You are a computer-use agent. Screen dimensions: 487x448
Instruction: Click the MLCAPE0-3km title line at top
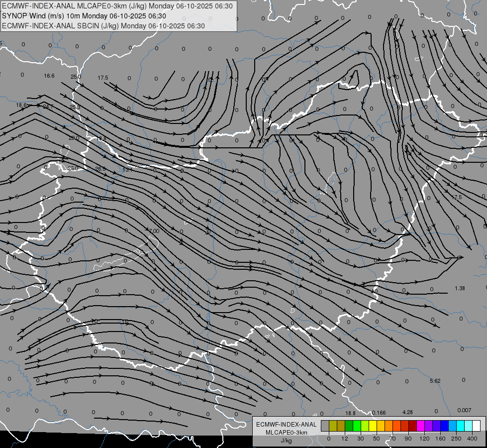[117, 6]
